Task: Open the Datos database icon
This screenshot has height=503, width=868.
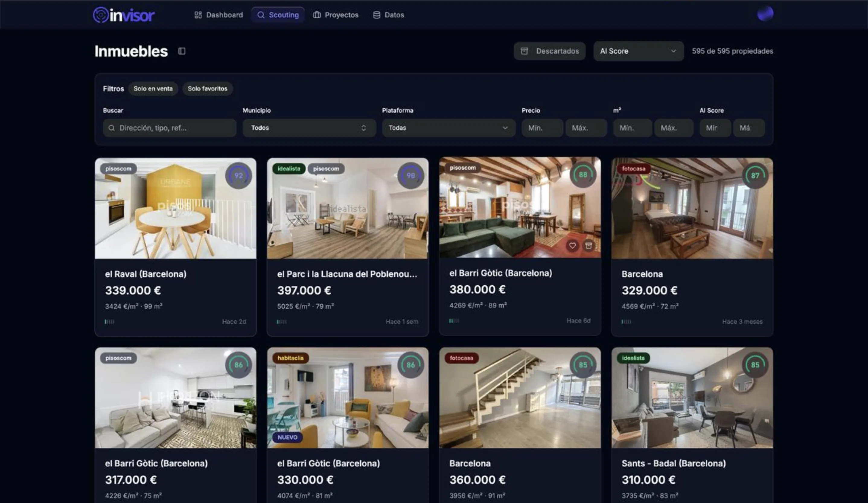Action: click(x=376, y=14)
